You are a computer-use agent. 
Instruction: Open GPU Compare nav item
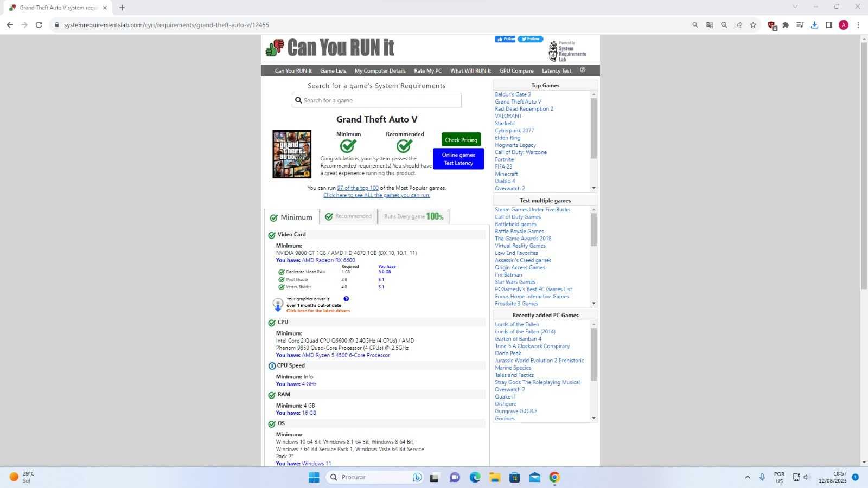516,71
